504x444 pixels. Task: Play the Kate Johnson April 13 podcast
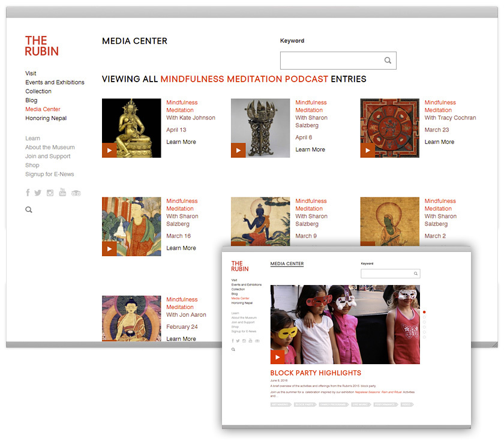(x=109, y=150)
